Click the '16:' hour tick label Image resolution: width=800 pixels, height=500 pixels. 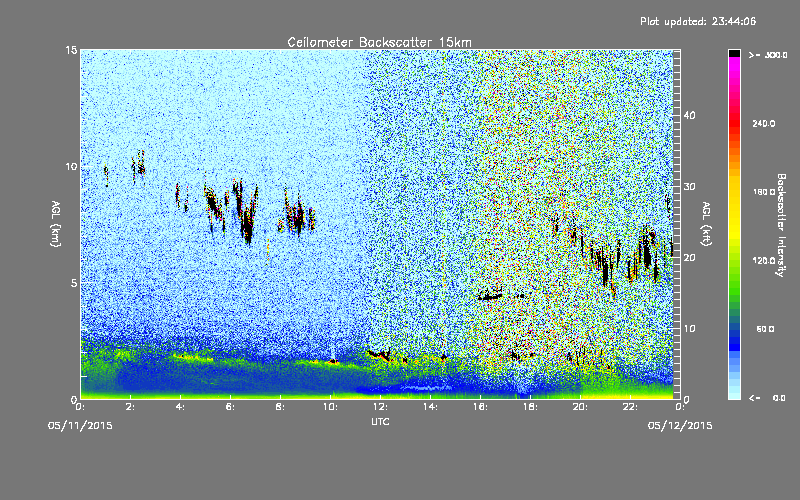(480, 407)
